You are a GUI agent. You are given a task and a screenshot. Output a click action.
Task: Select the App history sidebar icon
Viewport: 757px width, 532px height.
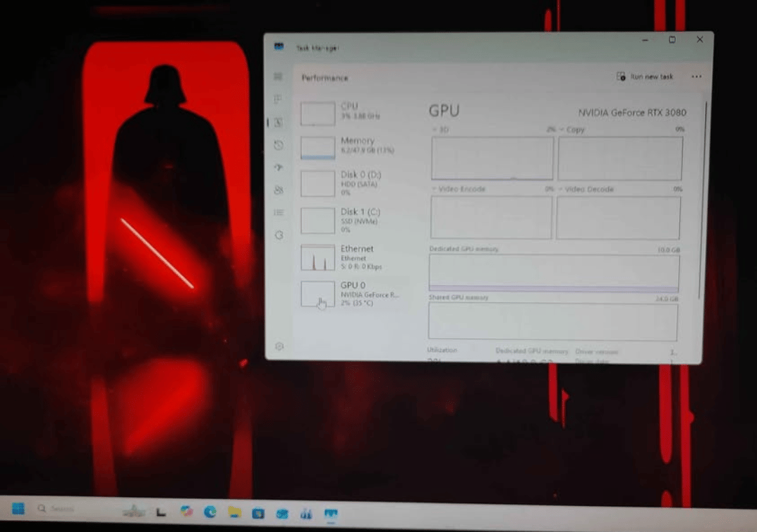[x=279, y=145]
